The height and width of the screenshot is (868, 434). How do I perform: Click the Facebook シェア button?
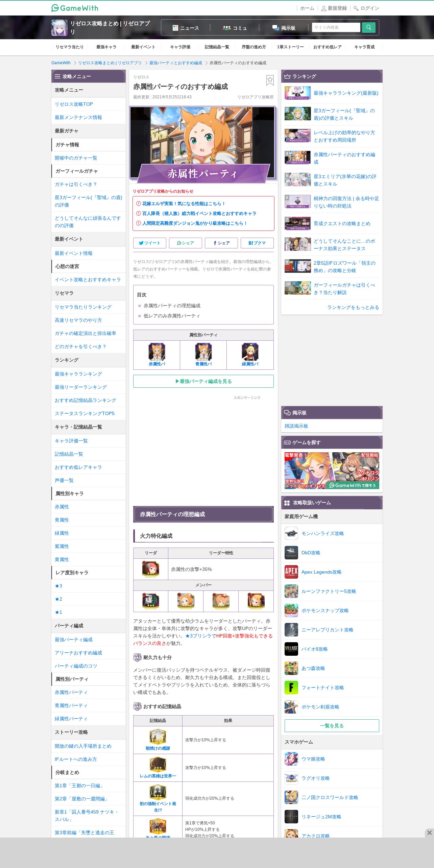click(x=221, y=243)
